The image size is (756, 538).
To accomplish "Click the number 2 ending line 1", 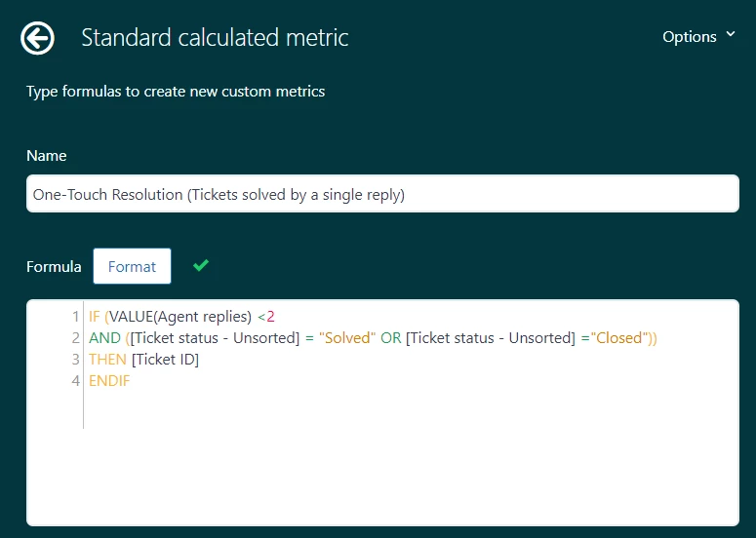I will pos(271,317).
